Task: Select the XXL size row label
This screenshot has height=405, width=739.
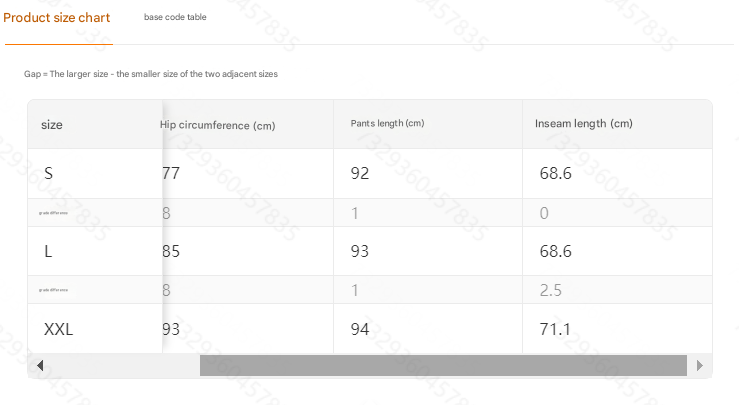Action: pyautogui.click(x=58, y=329)
